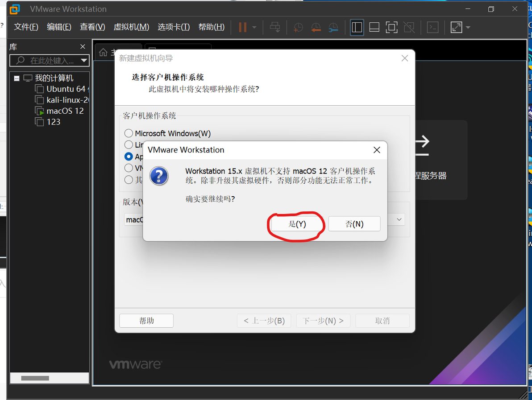Open the console view terminal icon
The height and width of the screenshot is (400, 532).
tap(432, 27)
